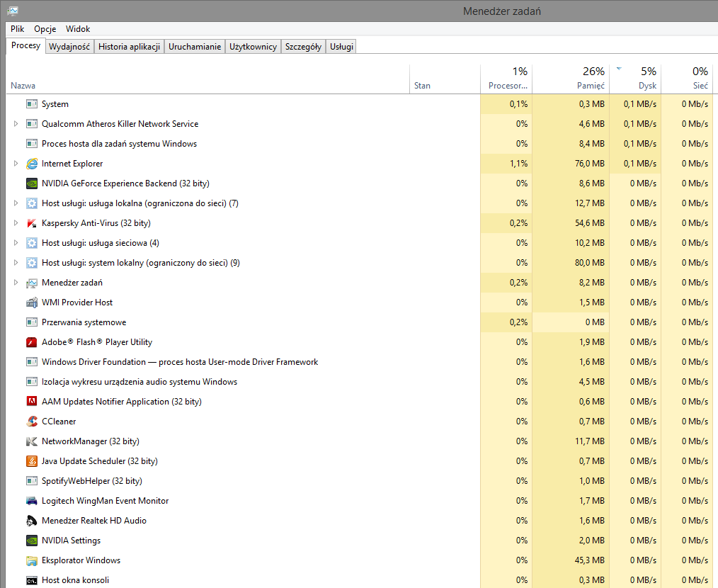The height and width of the screenshot is (588, 718).
Task: Sort by the Sieć column header
Action: pyautogui.click(x=688, y=79)
